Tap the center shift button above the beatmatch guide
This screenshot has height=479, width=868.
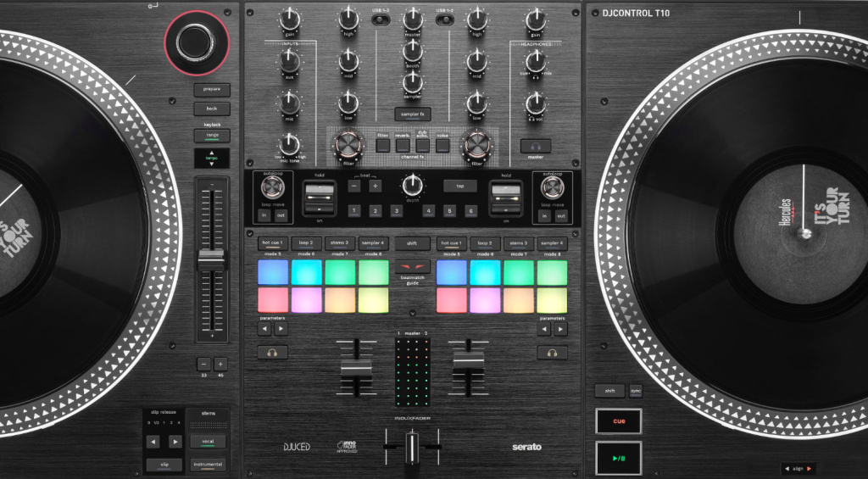(413, 243)
